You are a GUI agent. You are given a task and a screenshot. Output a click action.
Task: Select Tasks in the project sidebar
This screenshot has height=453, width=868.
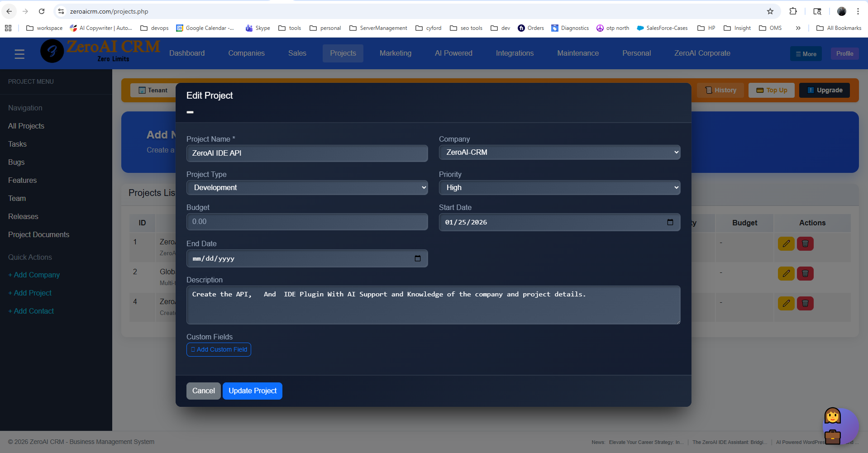point(17,144)
